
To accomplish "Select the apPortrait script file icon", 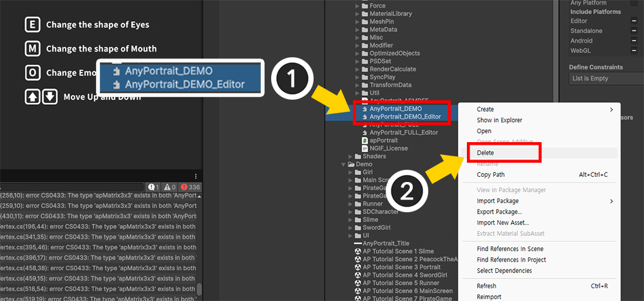I will (x=365, y=140).
